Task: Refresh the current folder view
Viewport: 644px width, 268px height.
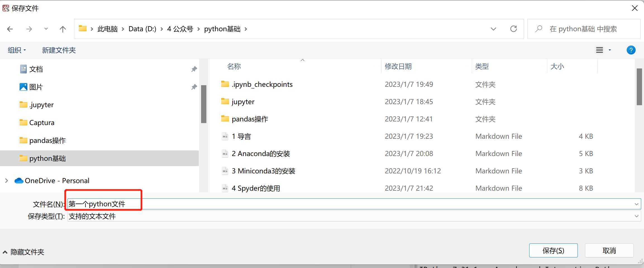Action: [x=514, y=29]
